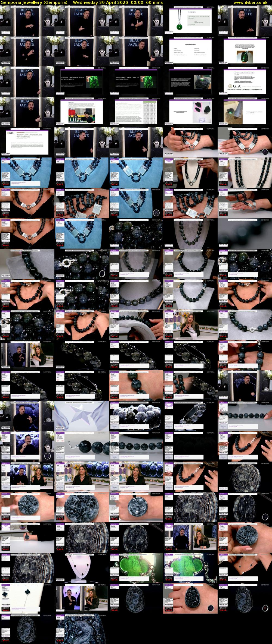Image resolution: width=272 pixels, height=644 pixels.
Task: Open the blurry out-of-focus grey thumbnail
Action: click(245, 233)
